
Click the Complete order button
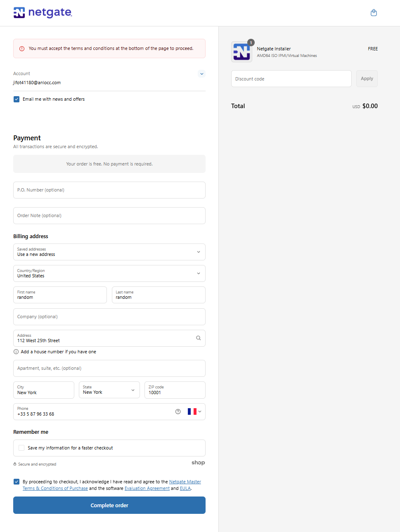click(109, 505)
